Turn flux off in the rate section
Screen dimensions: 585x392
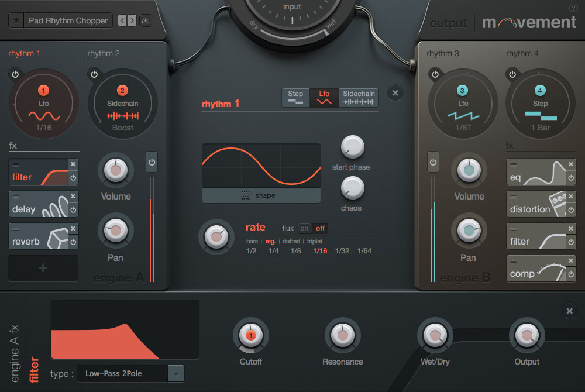pyautogui.click(x=319, y=228)
